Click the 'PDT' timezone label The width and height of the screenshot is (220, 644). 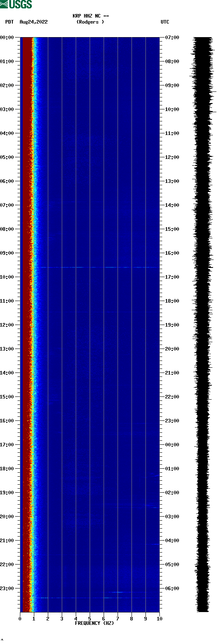tap(10, 22)
